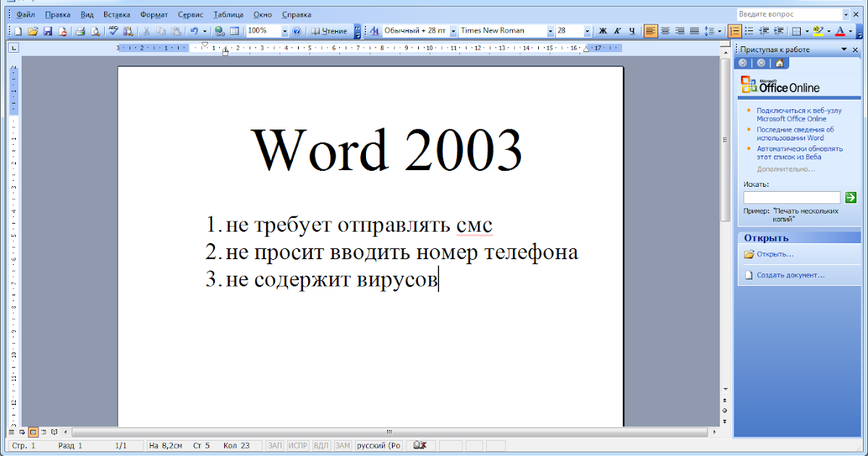Apply the yellow highlight color button

818,31
